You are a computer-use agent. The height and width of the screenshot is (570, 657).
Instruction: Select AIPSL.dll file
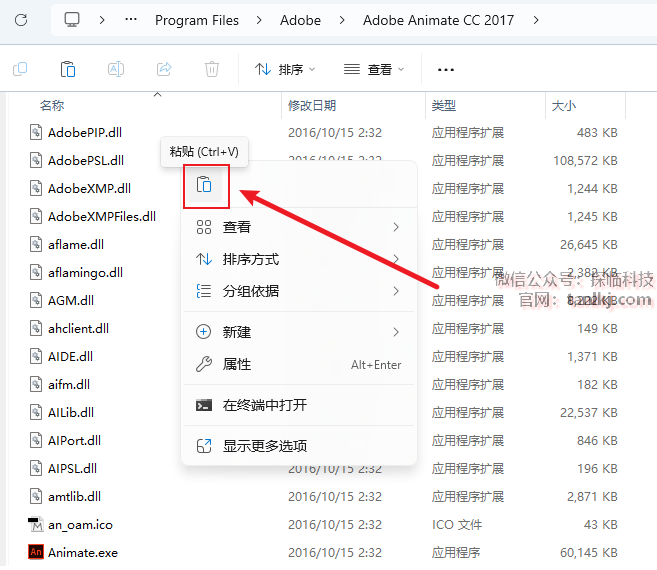(72, 469)
